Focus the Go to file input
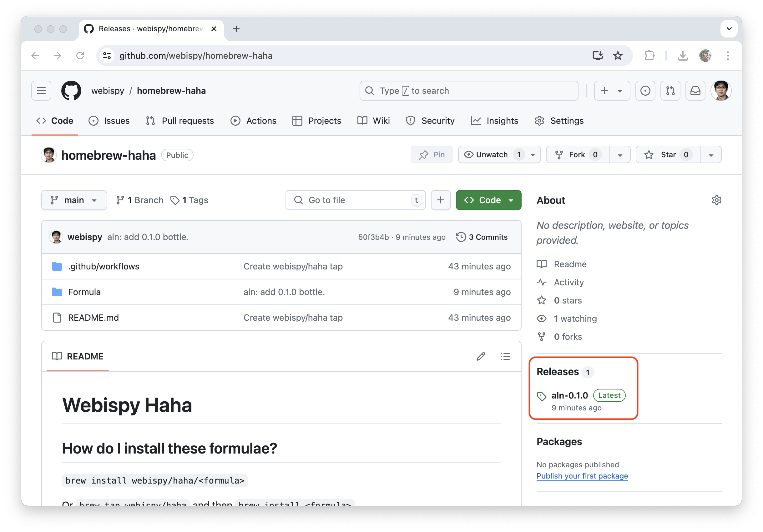Viewport: 763px width, 532px height. (355, 200)
